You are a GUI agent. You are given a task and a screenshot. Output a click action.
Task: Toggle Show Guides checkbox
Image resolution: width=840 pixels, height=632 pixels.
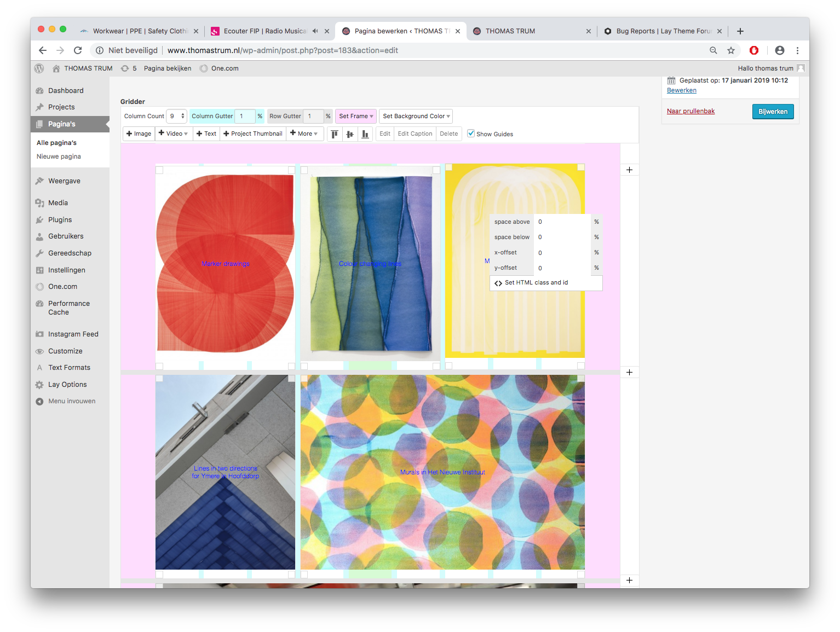(x=471, y=134)
